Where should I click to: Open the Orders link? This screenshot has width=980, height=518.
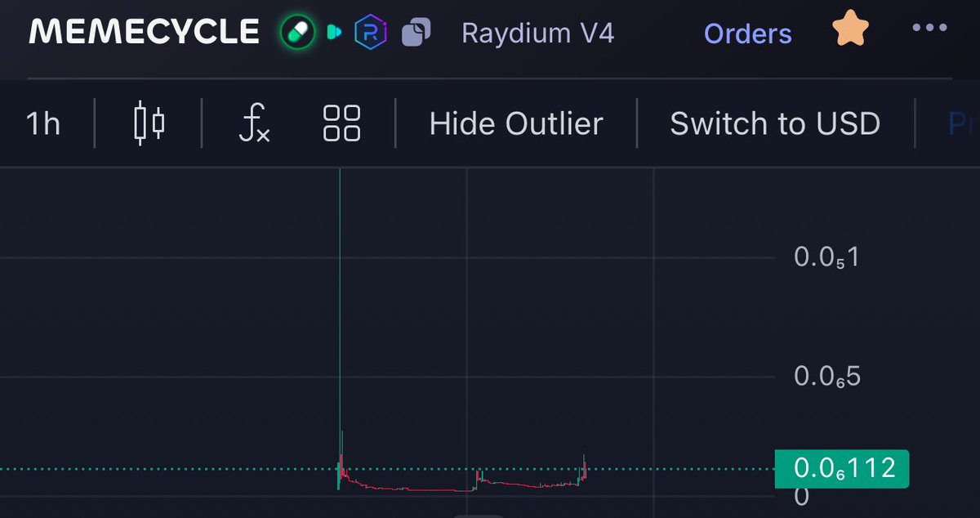pyautogui.click(x=748, y=33)
